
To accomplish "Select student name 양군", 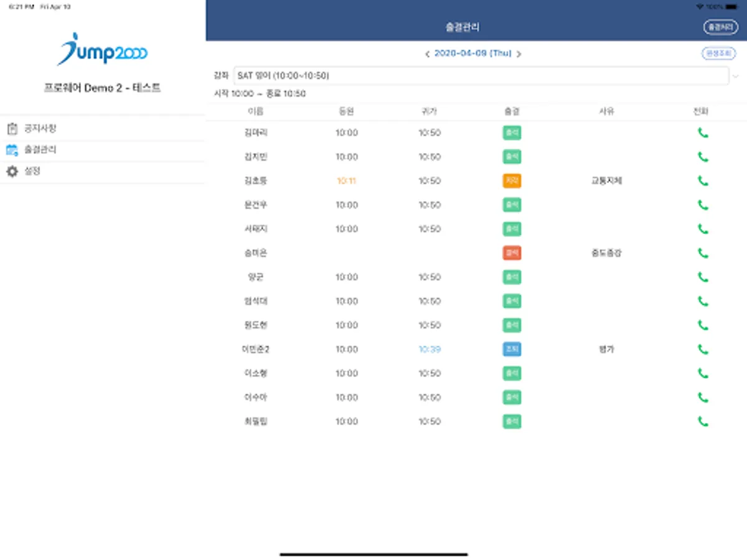I will (x=256, y=277).
